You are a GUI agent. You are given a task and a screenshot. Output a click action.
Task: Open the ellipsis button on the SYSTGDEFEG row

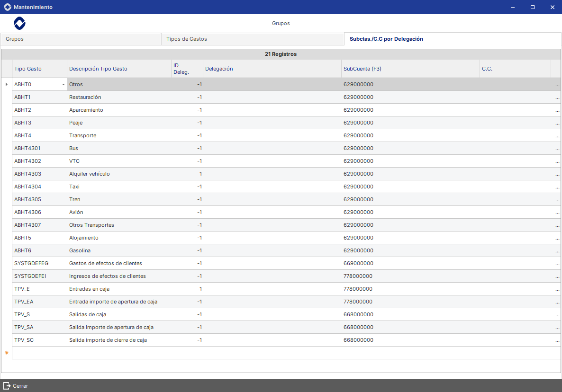pyautogui.click(x=557, y=264)
